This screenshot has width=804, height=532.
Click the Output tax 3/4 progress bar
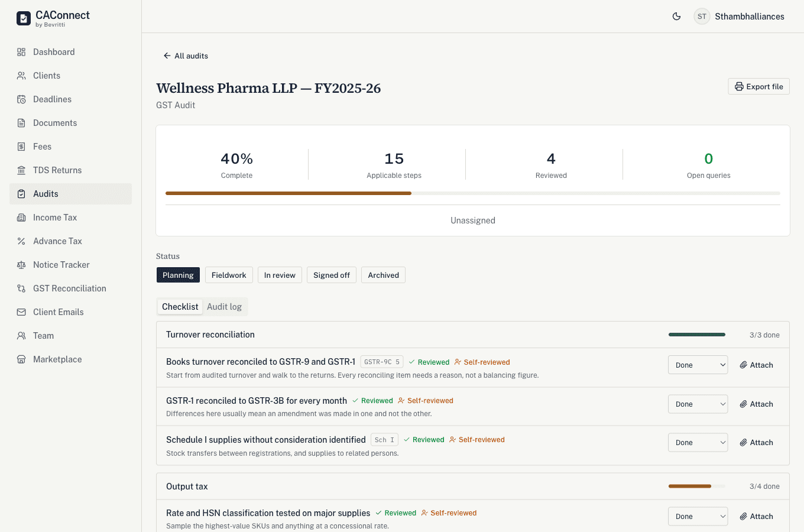[x=697, y=486]
